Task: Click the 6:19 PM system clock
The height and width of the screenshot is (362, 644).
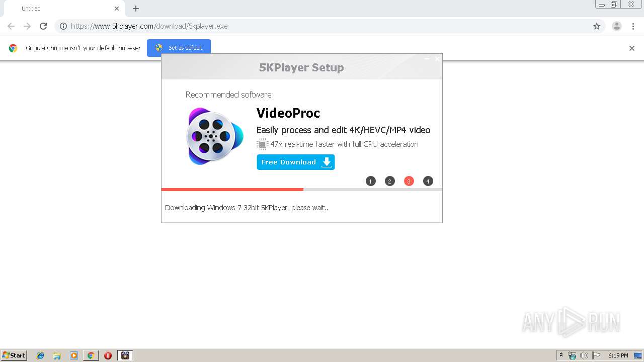Action: tap(618, 355)
